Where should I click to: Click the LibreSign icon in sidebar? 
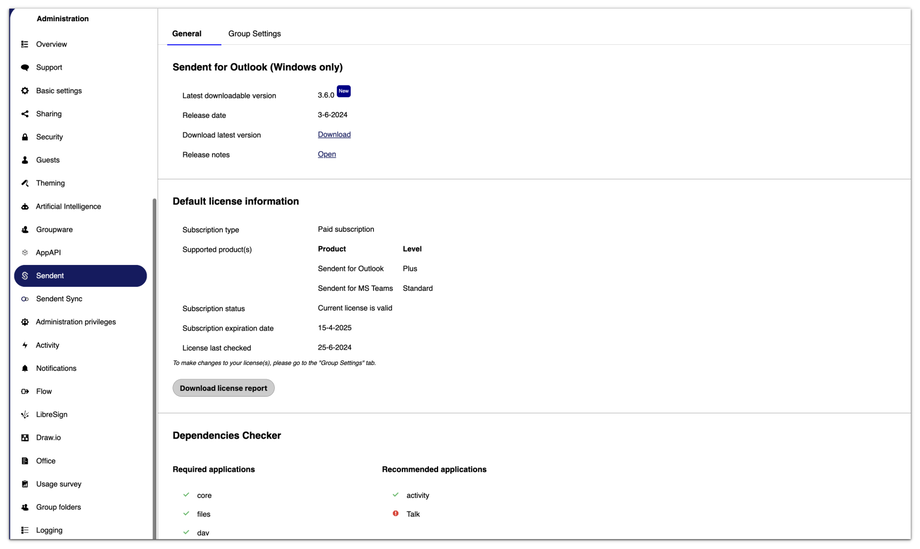coord(25,414)
